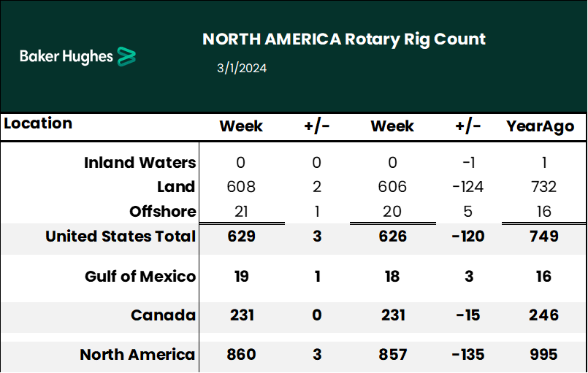Image resolution: width=588 pixels, height=373 pixels.
Task: Select the Inland Waters row label
Action: point(140,163)
